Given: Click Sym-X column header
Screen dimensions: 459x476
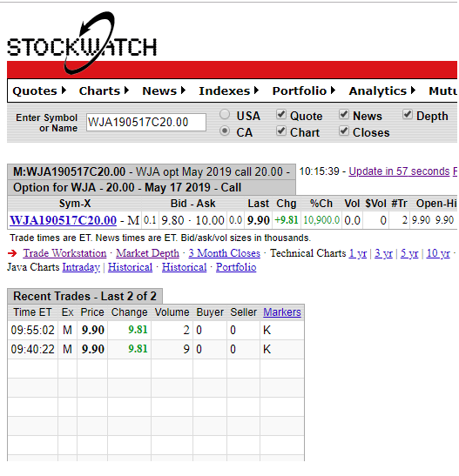Looking at the screenshot, I should [x=75, y=204].
